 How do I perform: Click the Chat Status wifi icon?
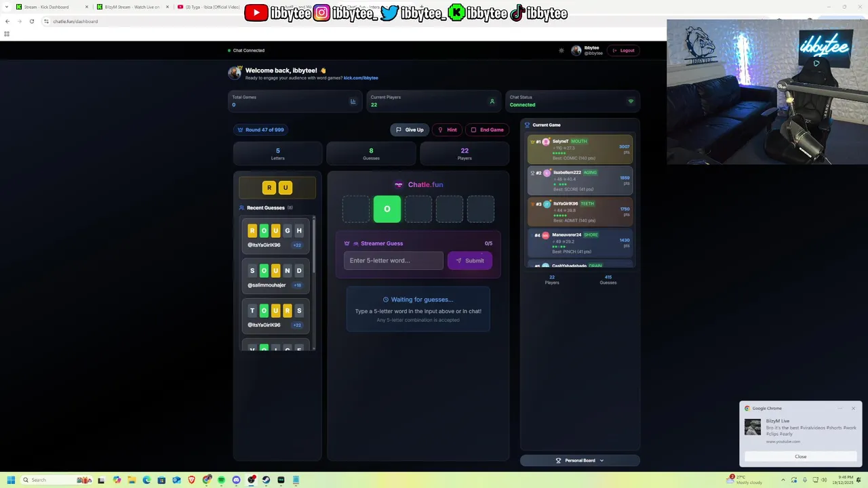631,102
